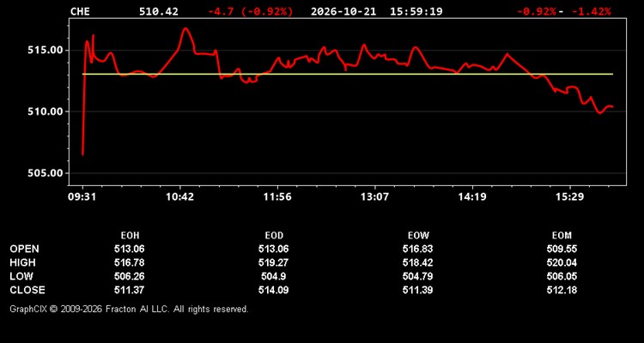Click EOD high value 519.27

(274, 262)
